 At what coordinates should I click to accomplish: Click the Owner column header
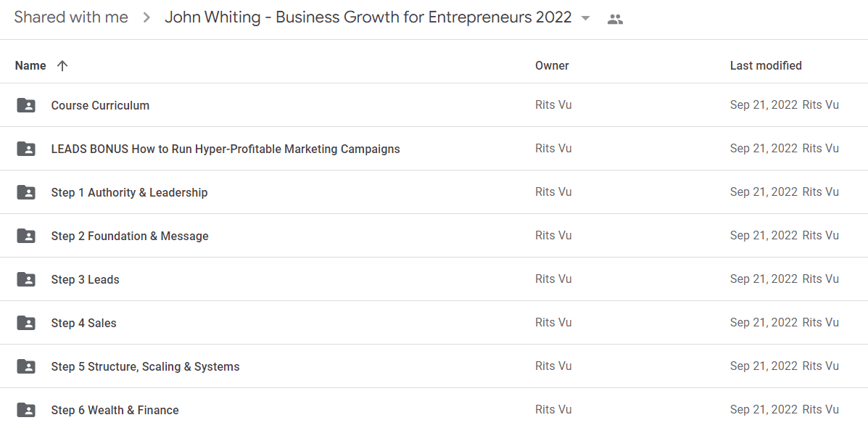(552, 65)
